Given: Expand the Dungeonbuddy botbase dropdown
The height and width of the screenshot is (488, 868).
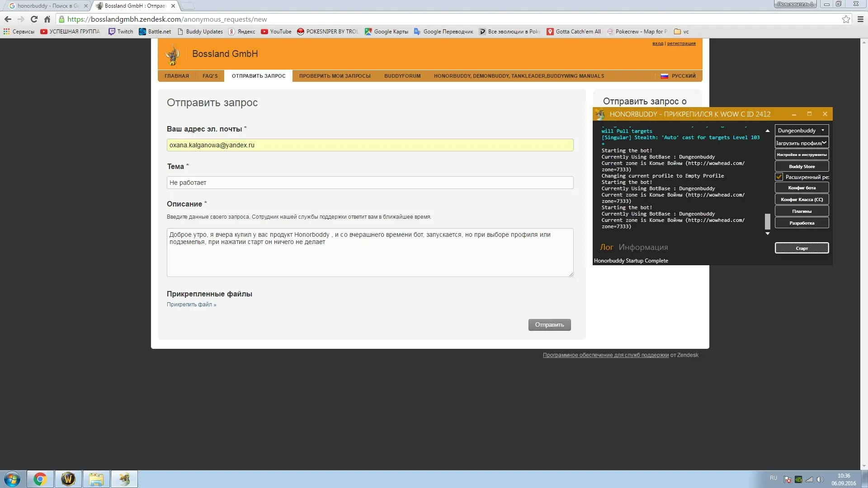Looking at the screenshot, I should 802,131.
